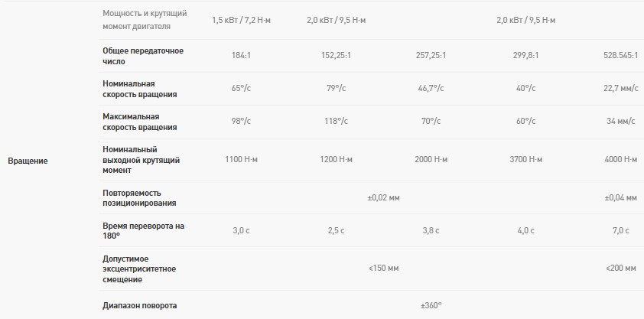Click the 34 мм/с maximum speed value

pos(622,122)
